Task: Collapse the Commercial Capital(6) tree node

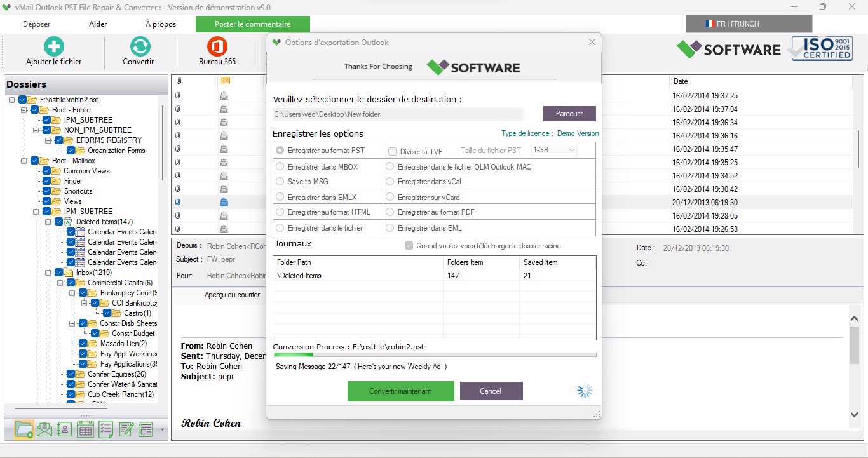Action: 60,283
